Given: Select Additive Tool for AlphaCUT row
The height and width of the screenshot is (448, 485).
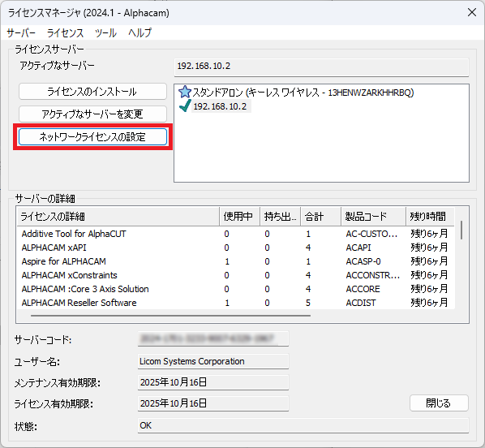Looking at the screenshot, I should pos(235,234).
